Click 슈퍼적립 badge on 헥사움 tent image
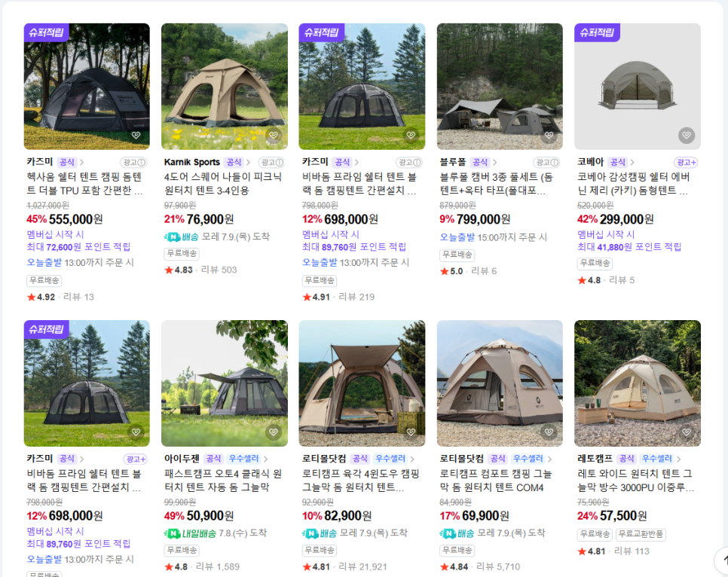This screenshot has width=728, height=577. click(47, 32)
